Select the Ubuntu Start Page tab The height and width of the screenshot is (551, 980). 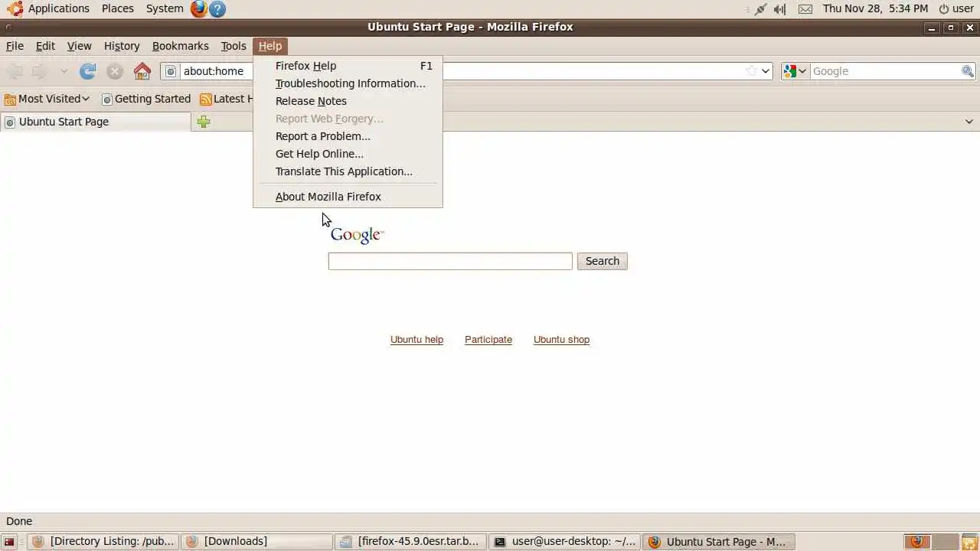pyautogui.click(x=96, y=122)
